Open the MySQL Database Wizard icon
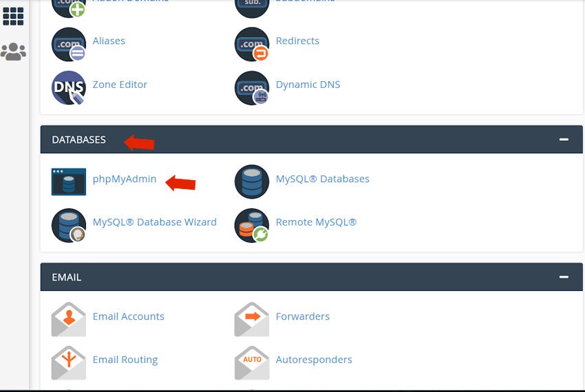This screenshot has height=392, width=585. [69, 226]
